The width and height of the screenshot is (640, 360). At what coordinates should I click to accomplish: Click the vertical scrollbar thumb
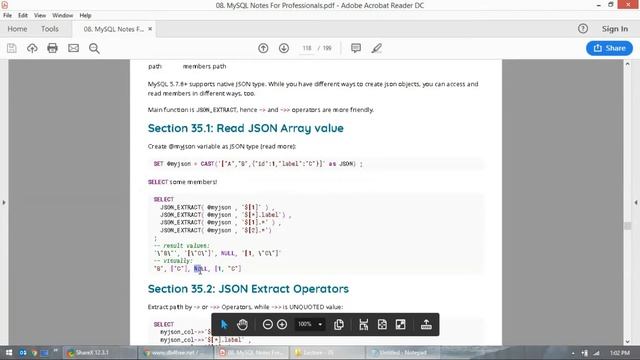[628, 226]
